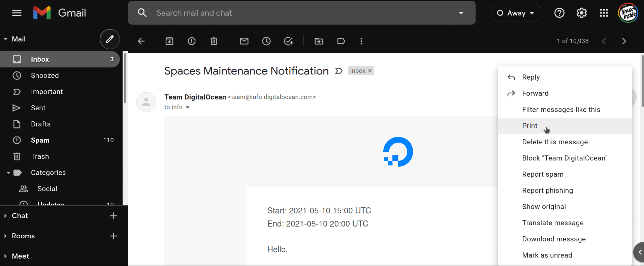The image size is (644, 266).
Task: Select Filter messages like this
Action: (565, 110)
